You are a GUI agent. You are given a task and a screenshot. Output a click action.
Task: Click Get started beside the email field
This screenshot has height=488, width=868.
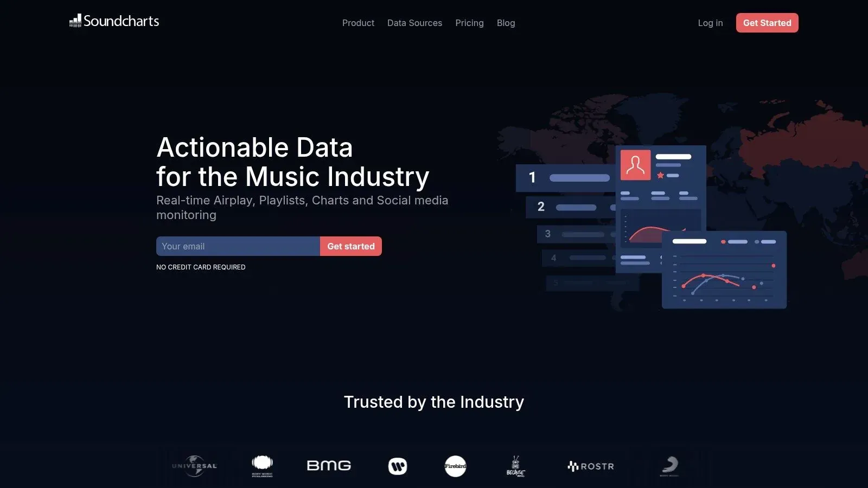point(351,246)
